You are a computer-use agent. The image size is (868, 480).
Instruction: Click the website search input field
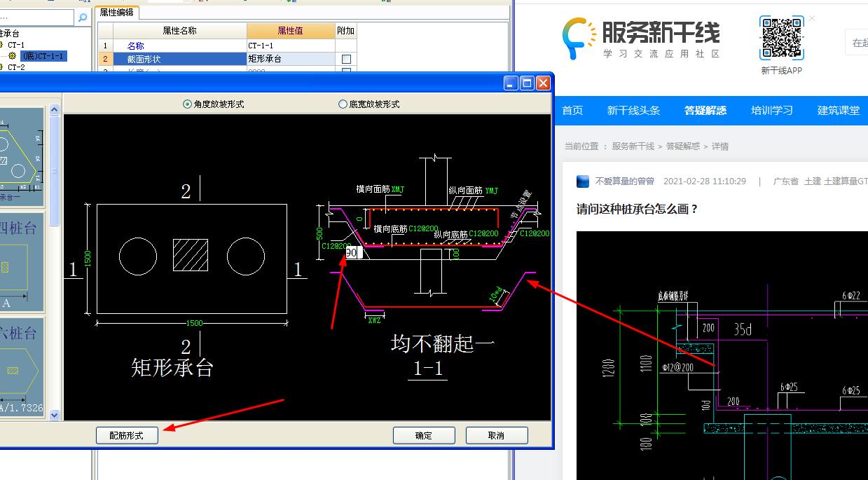pyautogui.click(x=856, y=43)
